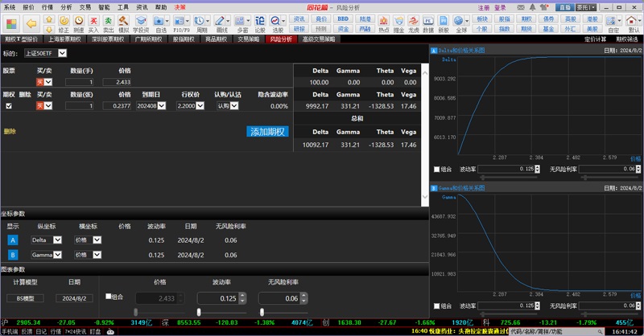The height and width of the screenshot is (336, 644).
Task: Enable 组合 checkbox under the Delta chart
Action: pos(436,170)
